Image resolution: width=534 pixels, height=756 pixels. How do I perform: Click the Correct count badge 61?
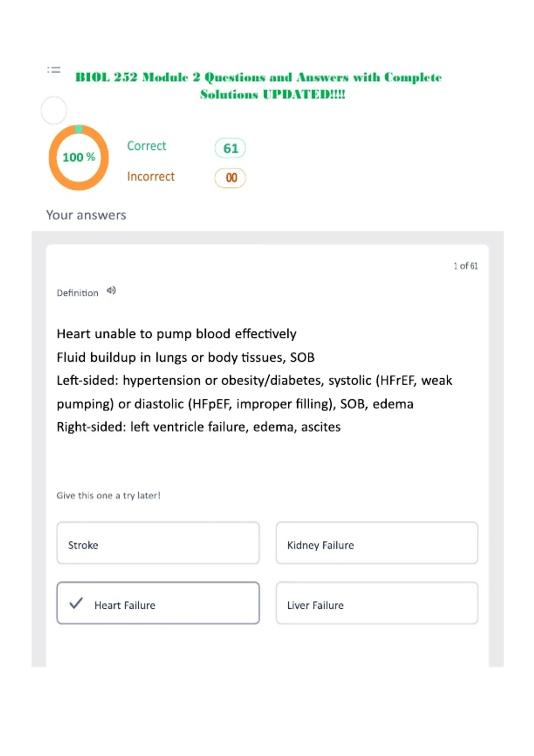point(231,148)
